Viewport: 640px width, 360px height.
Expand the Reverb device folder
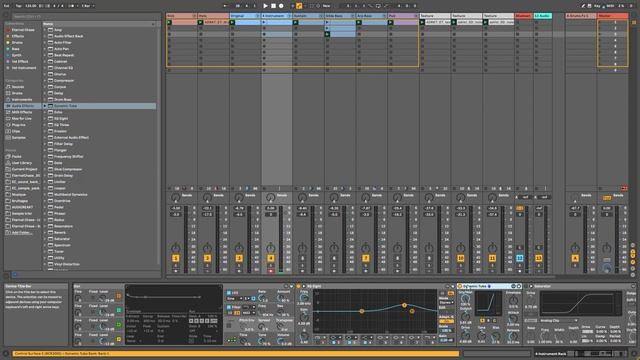point(45,232)
